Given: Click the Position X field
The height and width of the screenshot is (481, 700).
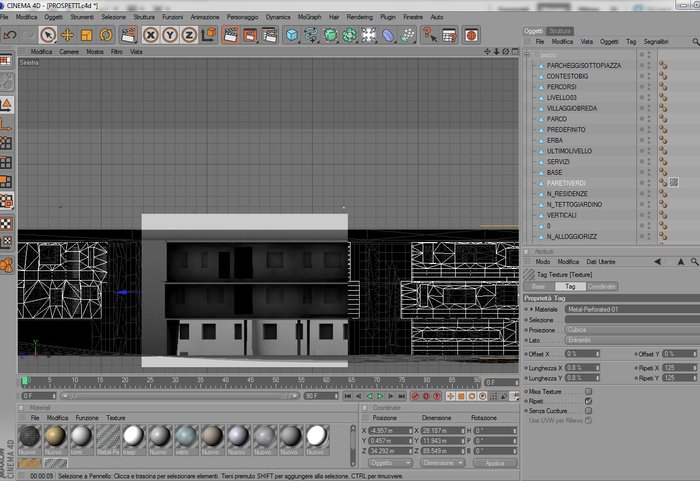Looking at the screenshot, I should coord(390,431).
